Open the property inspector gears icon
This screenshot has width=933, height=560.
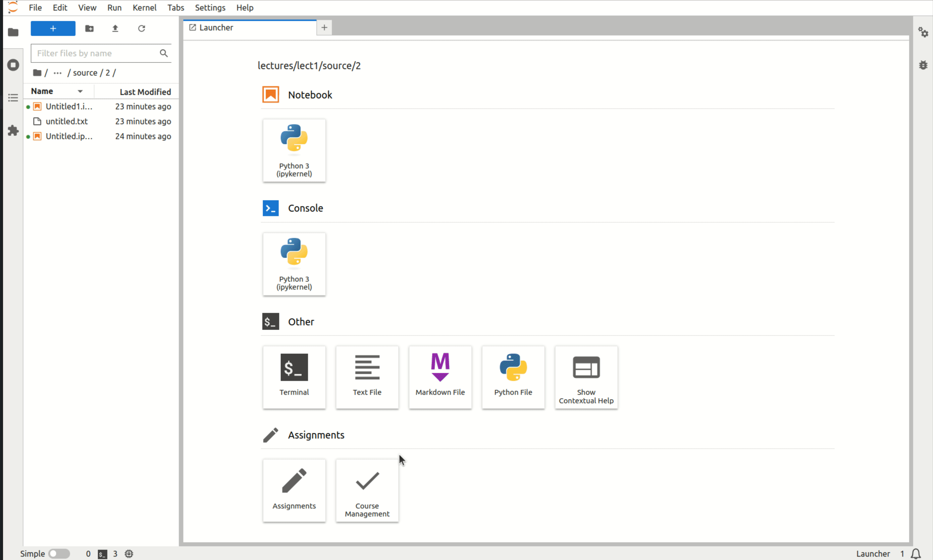[x=923, y=32]
